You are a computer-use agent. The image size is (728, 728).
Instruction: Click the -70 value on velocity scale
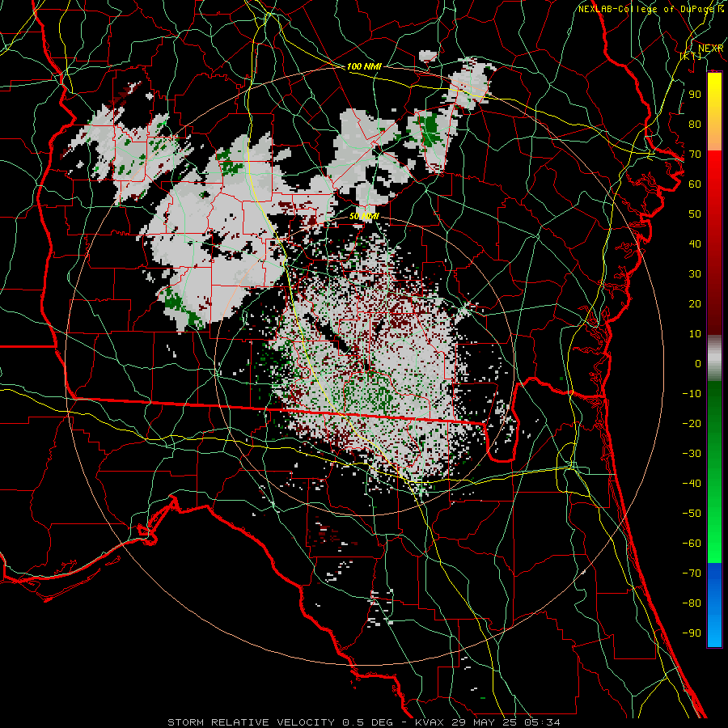[x=692, y=574]
